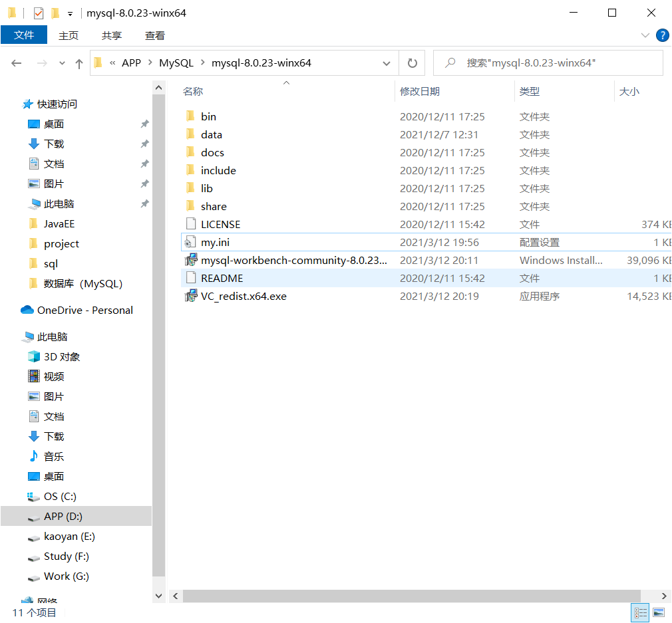Open Work (G:) drive
The height and width of the screenshot is (623, 672).
point(67,576)
